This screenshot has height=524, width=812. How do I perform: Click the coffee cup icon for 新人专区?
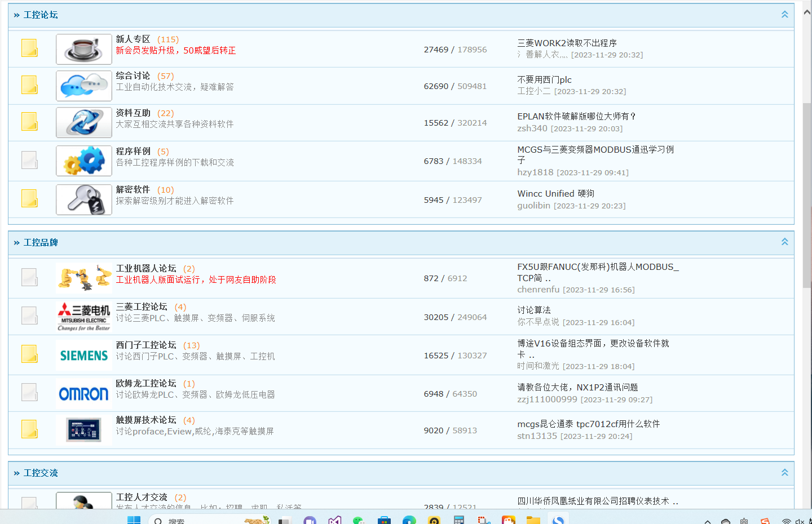click(x=83, y=49)
